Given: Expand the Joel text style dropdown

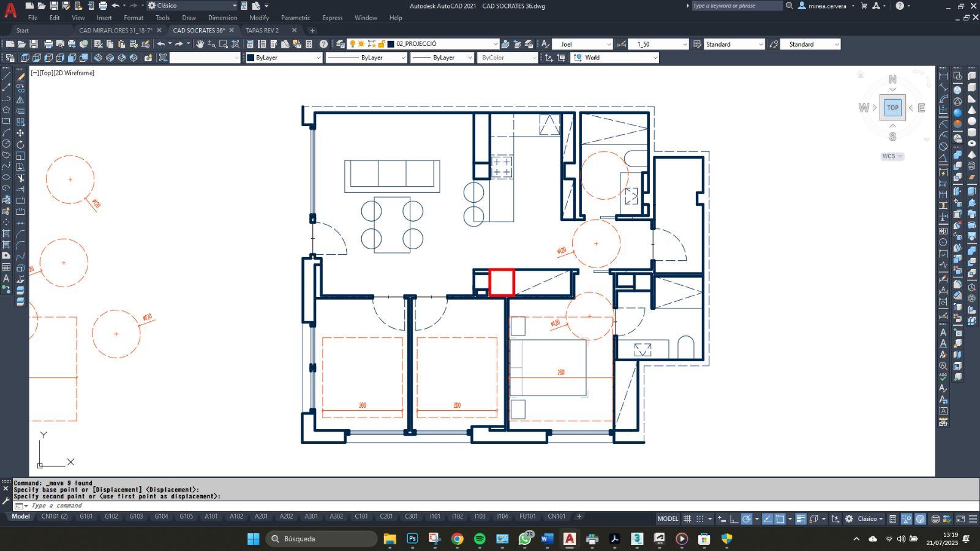Looking at the screenshot, I should pos(608,44).
